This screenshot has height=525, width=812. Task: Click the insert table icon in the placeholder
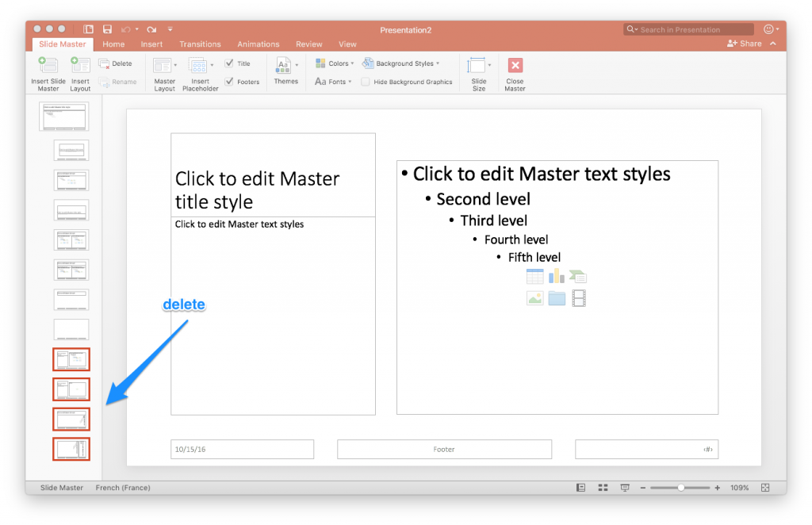point(535,276)
